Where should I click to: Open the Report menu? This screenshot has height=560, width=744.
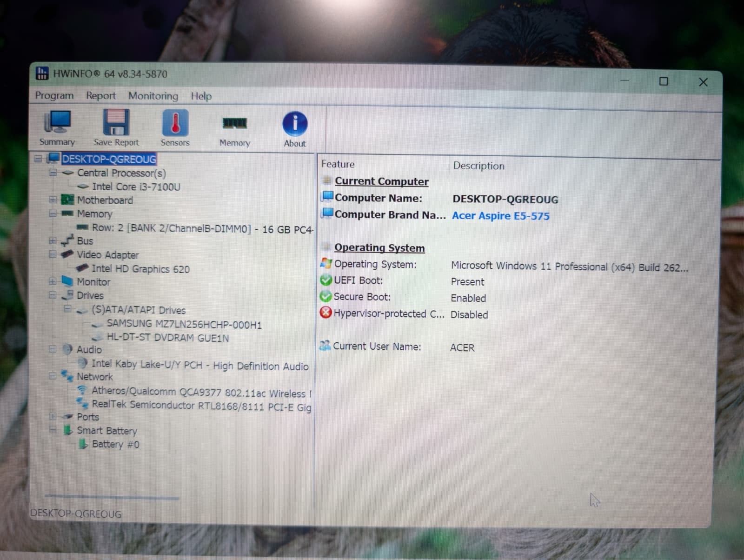[x=100, y=96]
